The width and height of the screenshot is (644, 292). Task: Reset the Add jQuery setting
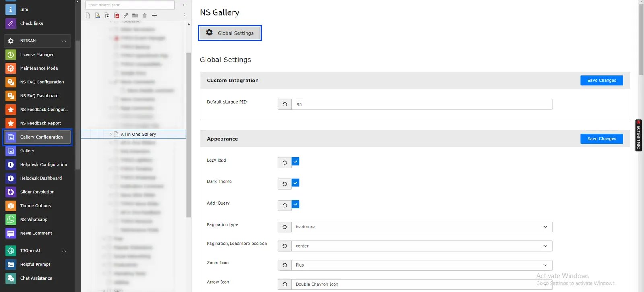coord(285,205)
